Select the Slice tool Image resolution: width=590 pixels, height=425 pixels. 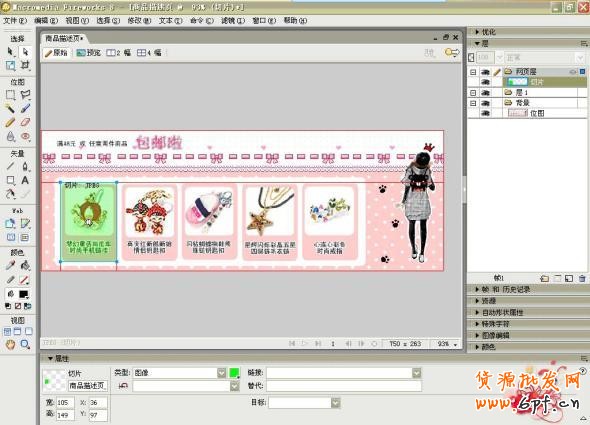click(25, 224)
